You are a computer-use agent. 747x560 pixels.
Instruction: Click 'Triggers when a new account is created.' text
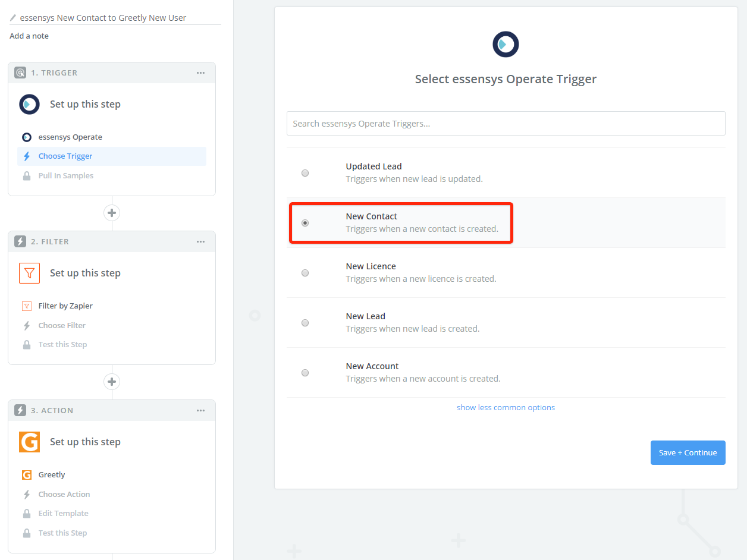(x=423, y=379)
